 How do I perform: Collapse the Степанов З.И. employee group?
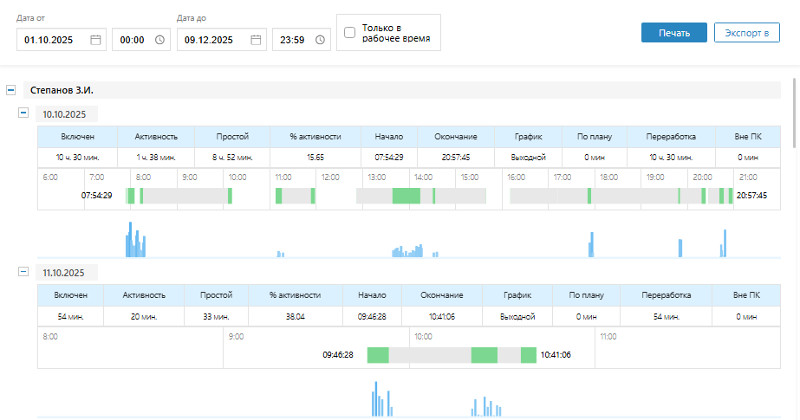click(11, 90)
